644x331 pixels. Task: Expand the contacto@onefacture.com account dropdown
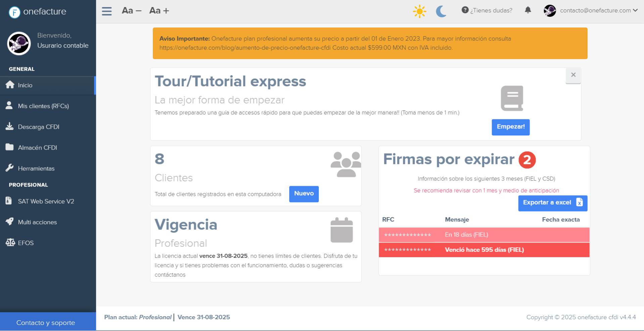599,10
